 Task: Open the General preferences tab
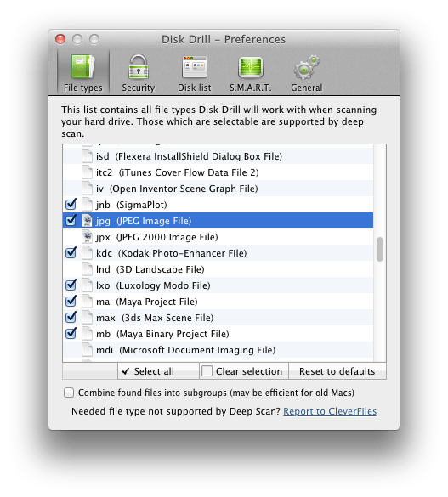pyautogui.click(x=307, y=73)
